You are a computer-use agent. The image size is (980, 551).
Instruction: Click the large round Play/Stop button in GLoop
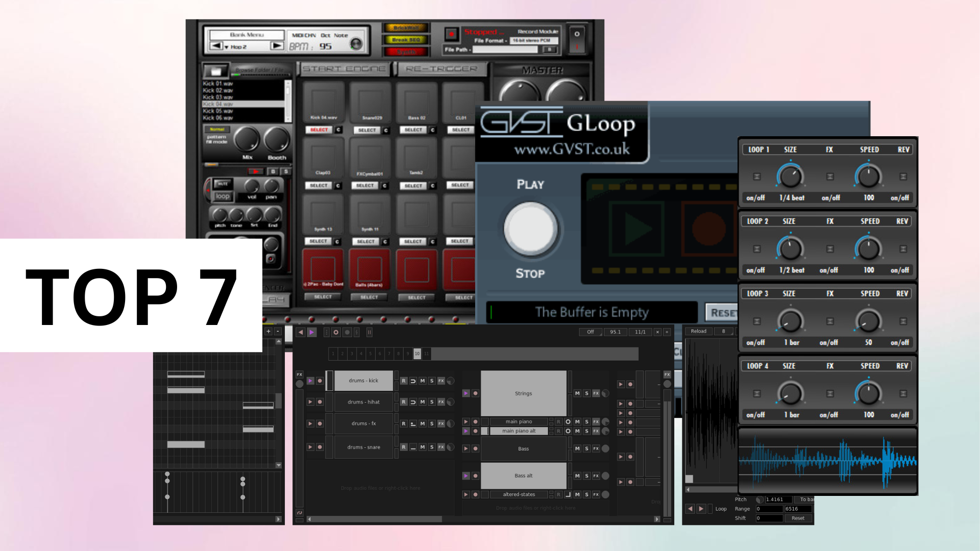[x=530, y=229]
